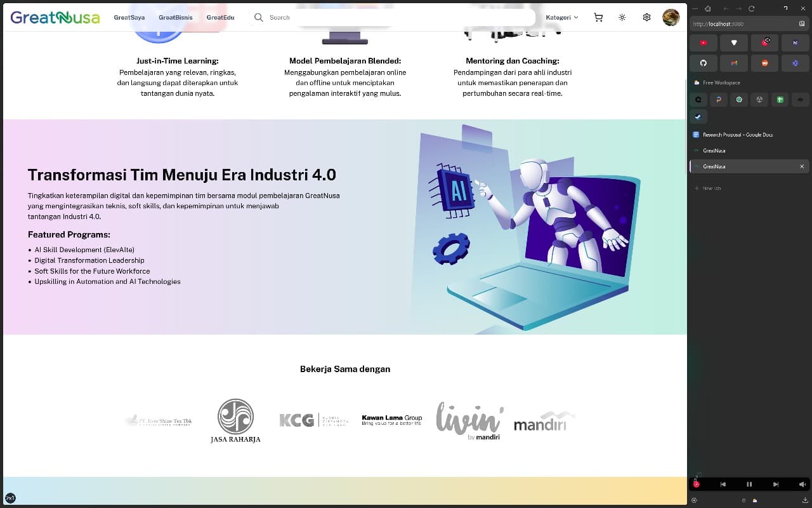Open the YouTube pinned shortcut
Image resolution: width=812 pixels, height=508 pixels.
click(x=703, y=43)
